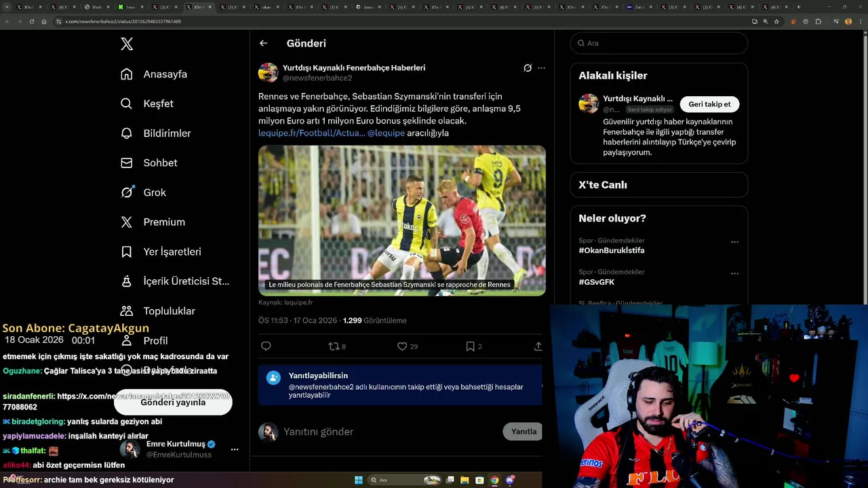Open Yurtdışı Kaynaklı Fenerbahçe Haberleri author name

click(x=354, y=68)
